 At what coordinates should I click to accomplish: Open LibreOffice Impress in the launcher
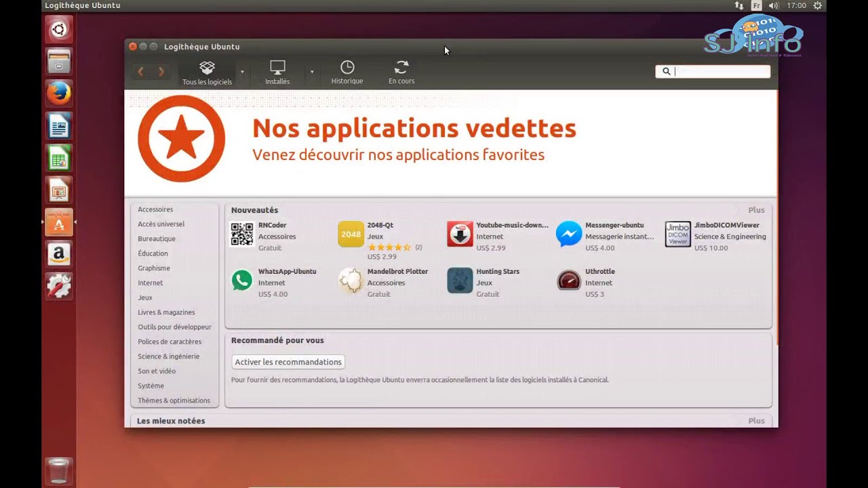(x=59, y=190)
